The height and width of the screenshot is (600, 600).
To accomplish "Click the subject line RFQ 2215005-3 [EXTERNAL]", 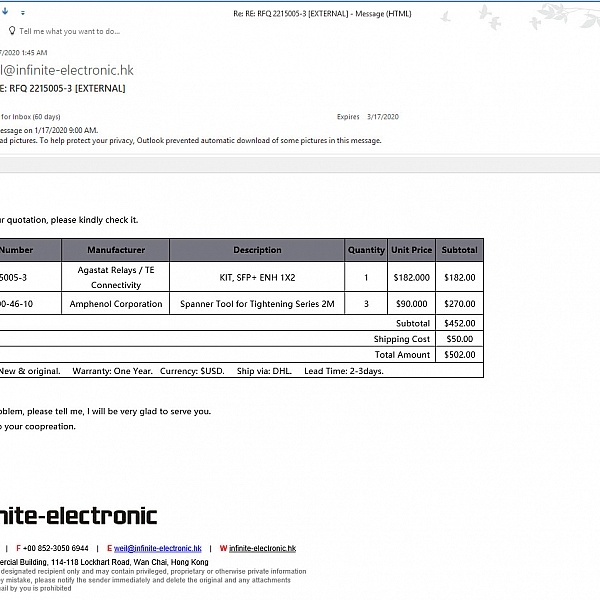I will tap(63, 88).
